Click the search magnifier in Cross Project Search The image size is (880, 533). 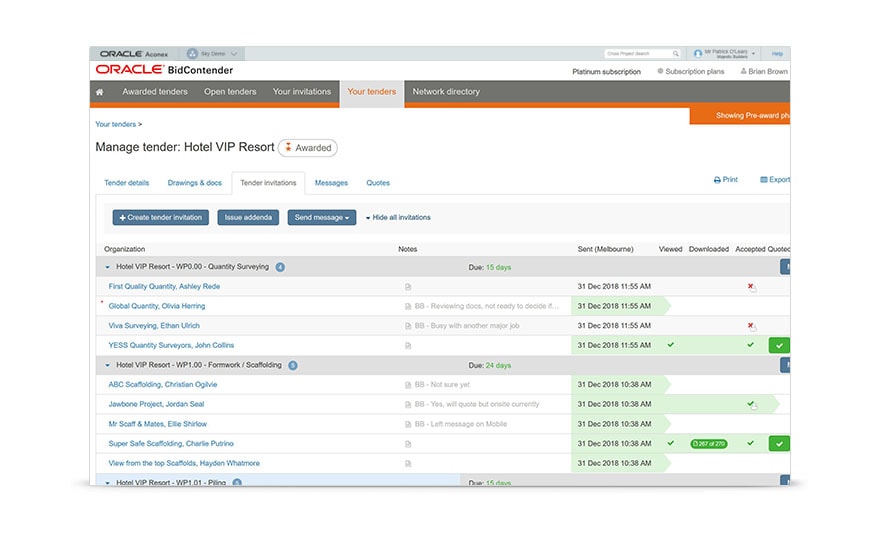676,54
